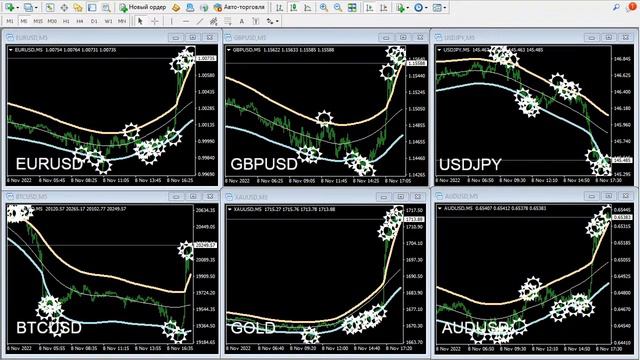Click current price label 1.00735 on EURUSD
This screenshot has width=640, height=360.
[x=206, y=58]
